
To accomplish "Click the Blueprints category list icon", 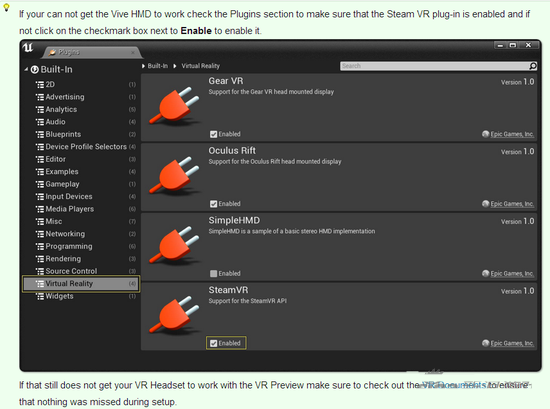I will [40, 134].
